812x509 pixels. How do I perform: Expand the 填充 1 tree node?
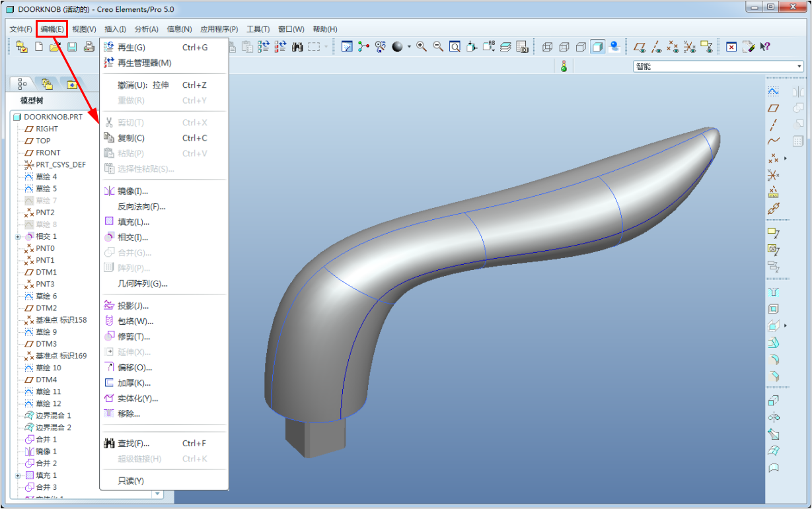pos(18,475)
